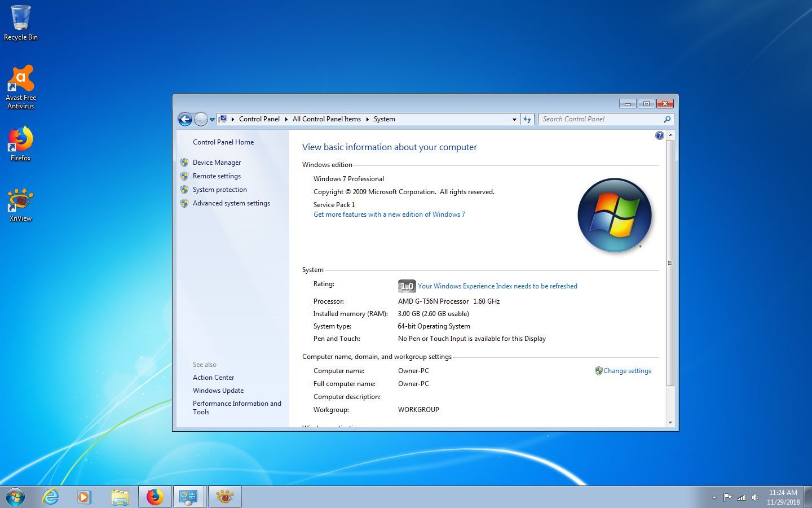The height and width of the screenshot is (508, 812).
Task: Click '3.00 GB (2.60 GB usable)' memory value
Action: point(433,314)
